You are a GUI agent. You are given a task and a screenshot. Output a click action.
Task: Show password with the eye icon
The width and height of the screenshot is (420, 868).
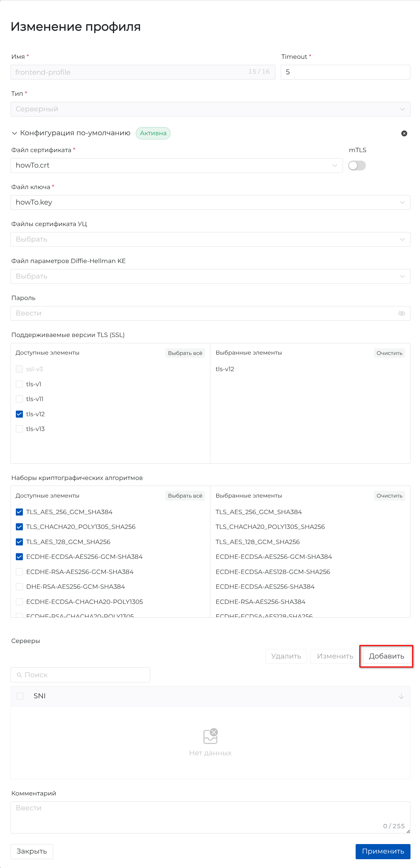(x=401, y=313)
